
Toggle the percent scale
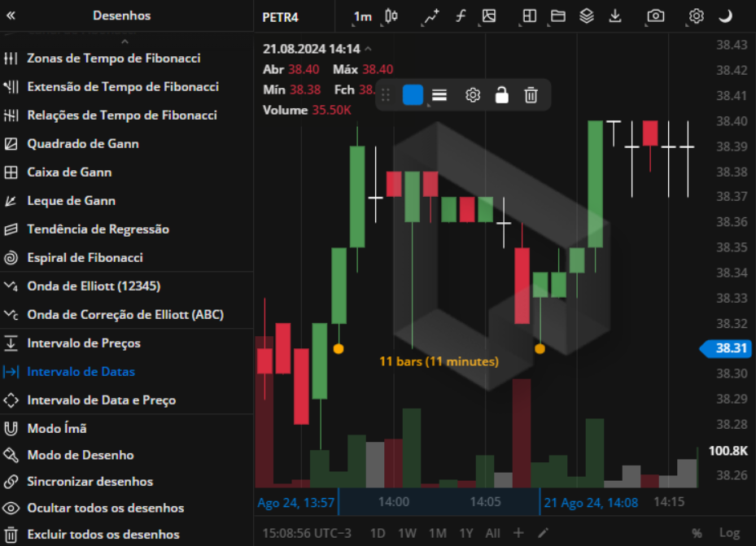point(697,533)
